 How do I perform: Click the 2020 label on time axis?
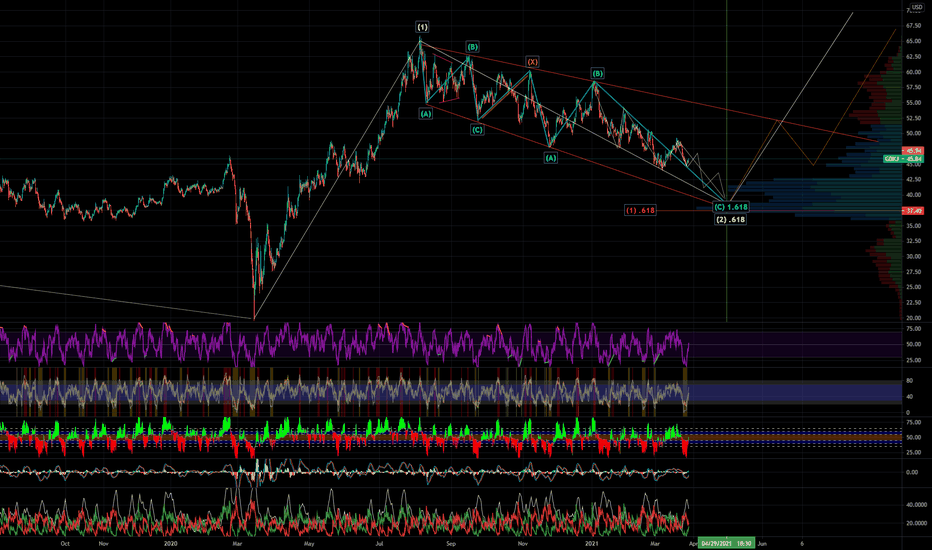(171, 543)
